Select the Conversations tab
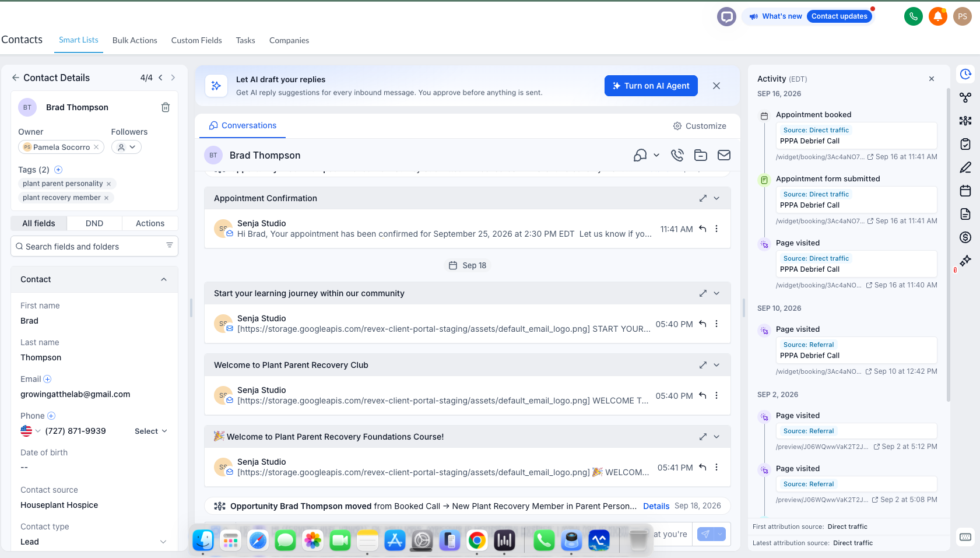Image resolution: width=980 pixels, height=558 pixels. 243,125
